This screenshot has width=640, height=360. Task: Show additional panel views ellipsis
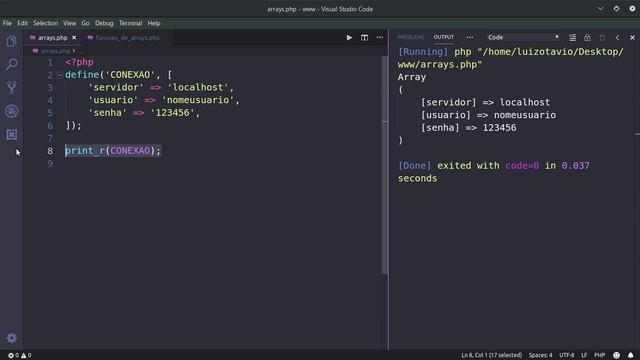(470, 37)
